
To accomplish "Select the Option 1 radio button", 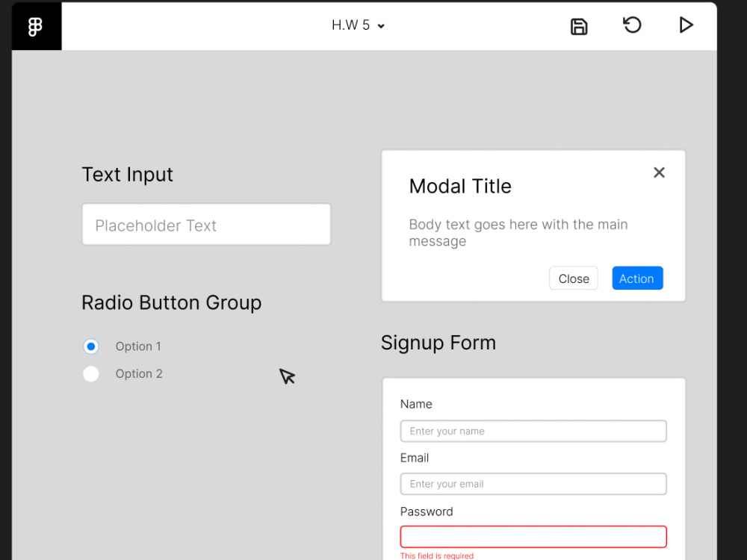I will point(91,346).
